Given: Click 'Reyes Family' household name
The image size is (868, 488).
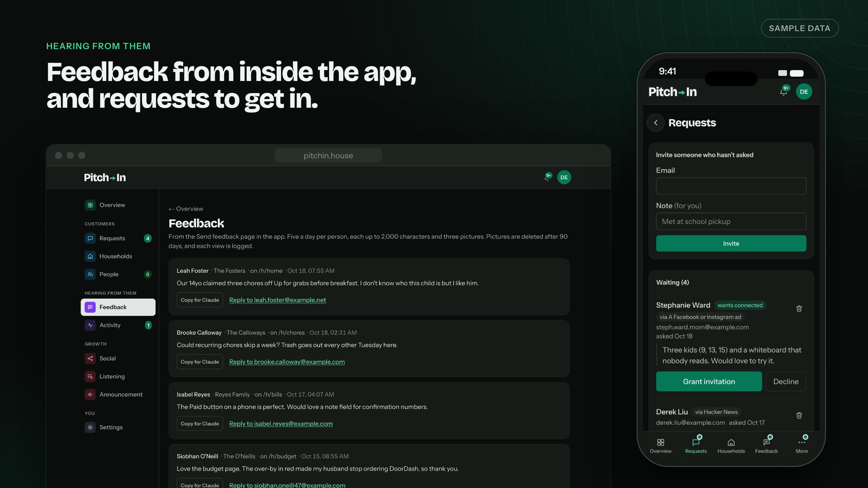Looking at the screenshot, I should [x=232, y=394].
